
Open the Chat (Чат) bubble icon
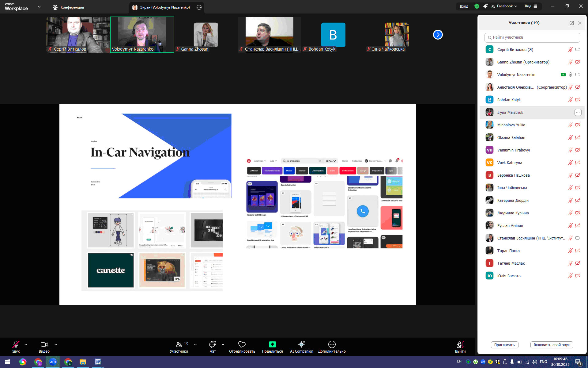(x=213, y=344)
